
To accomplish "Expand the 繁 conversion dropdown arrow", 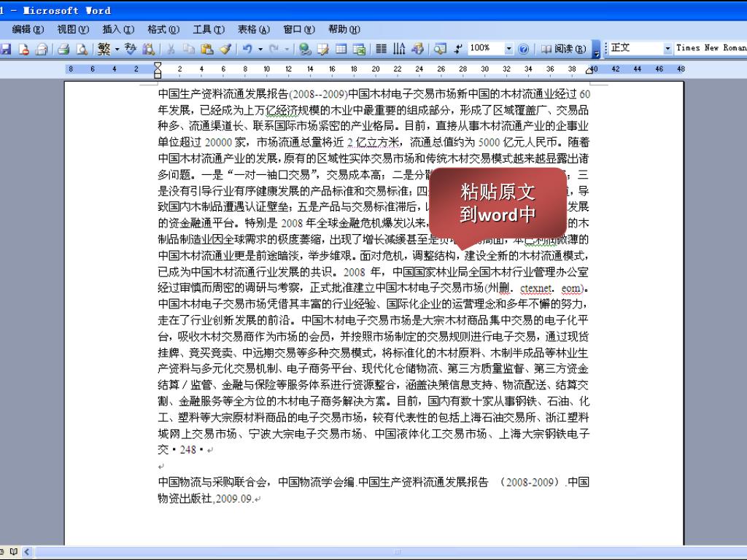I will click(x=117, y=49).
